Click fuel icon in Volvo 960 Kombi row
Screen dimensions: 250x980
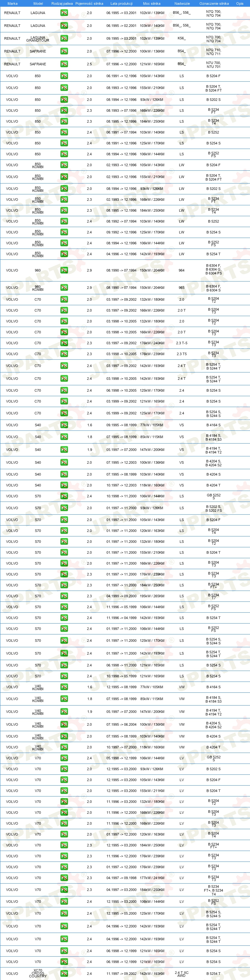coord(64,288)
